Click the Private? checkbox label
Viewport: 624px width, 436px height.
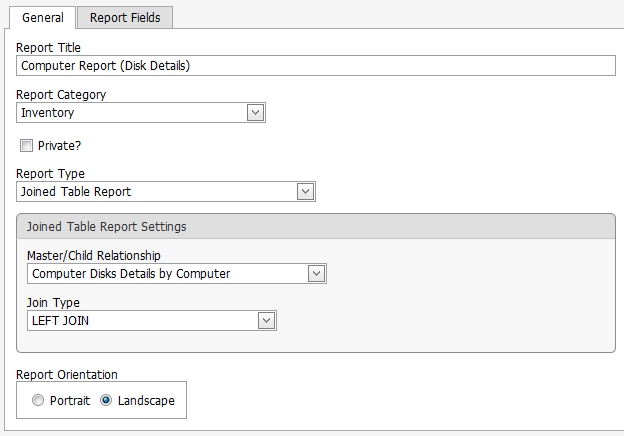[59, 146]
